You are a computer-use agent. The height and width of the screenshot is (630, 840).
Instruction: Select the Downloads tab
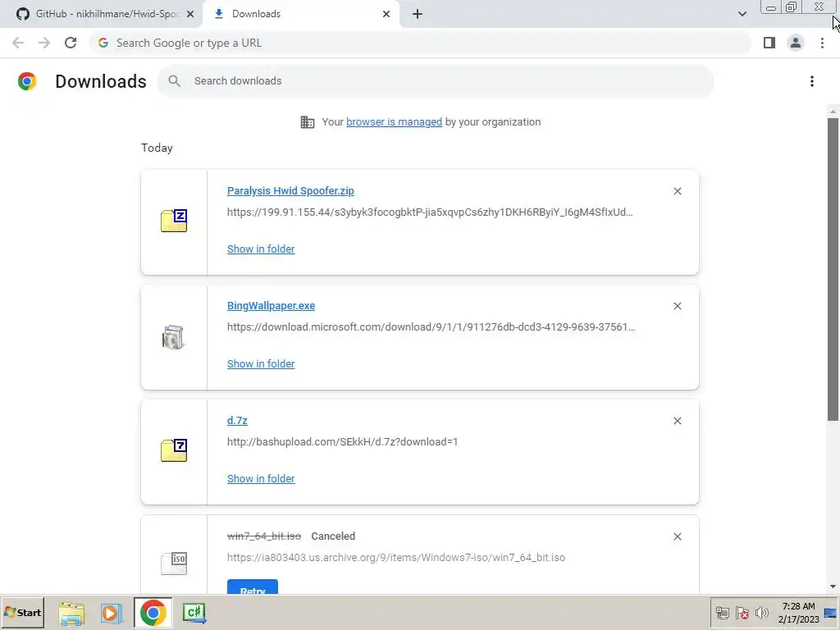point(302,14)
